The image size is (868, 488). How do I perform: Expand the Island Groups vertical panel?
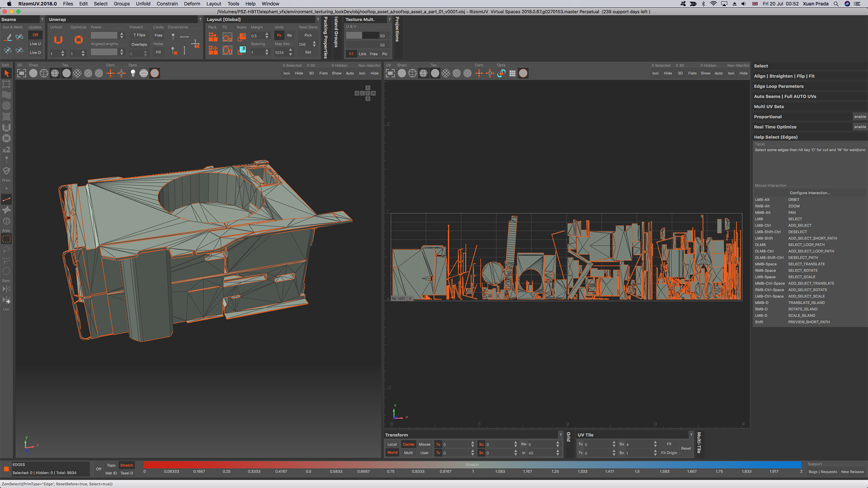coord(336,32)
